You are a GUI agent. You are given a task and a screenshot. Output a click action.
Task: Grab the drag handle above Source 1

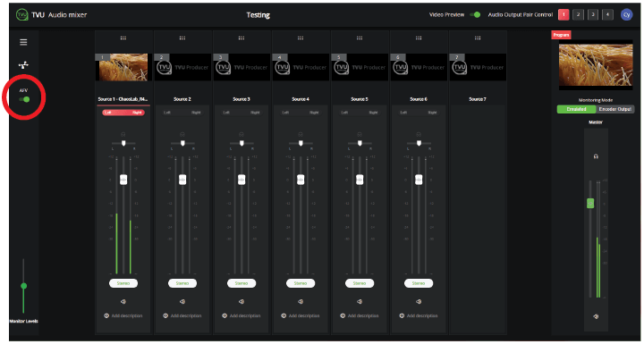[x=123, y=38]
